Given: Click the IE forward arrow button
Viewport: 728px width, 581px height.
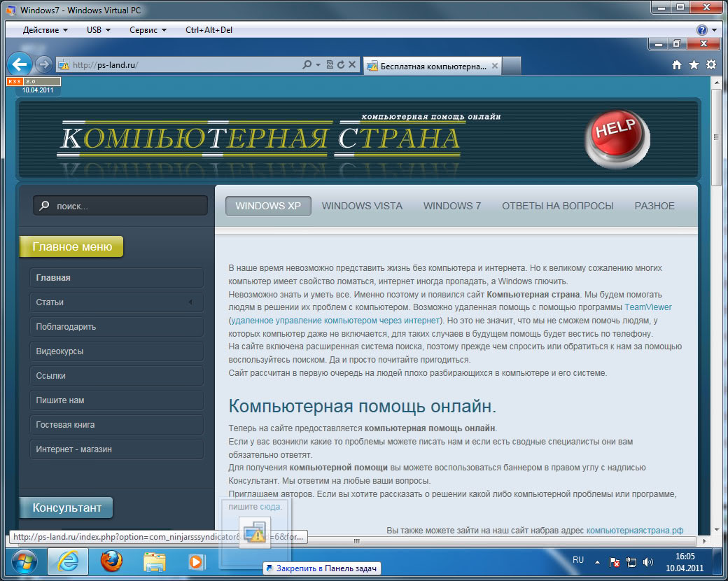Looking at the screenshot, I should [43, 64].
